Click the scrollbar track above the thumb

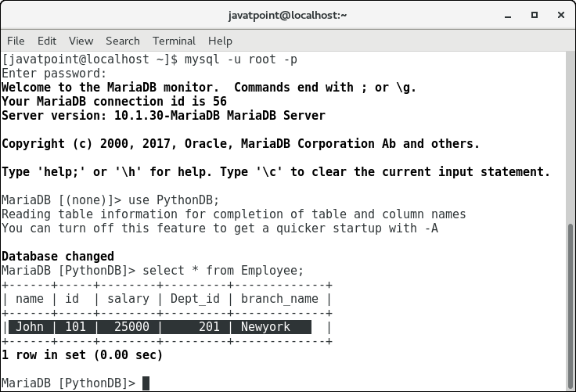570,133
